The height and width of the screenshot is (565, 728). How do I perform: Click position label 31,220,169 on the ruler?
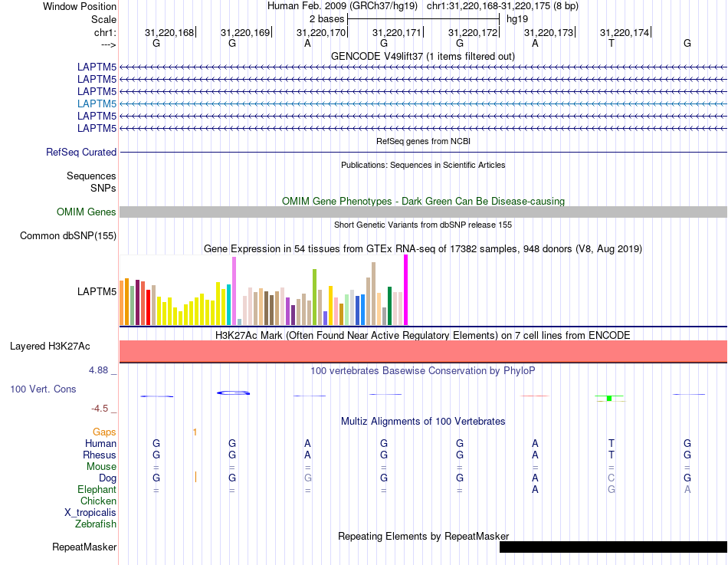coord(245,32)
